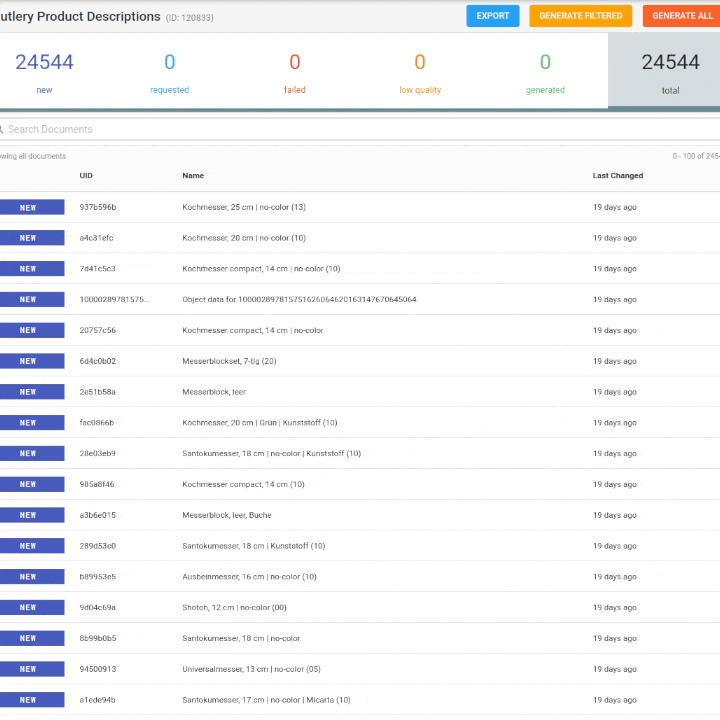Select UID 10000289781575...
Viewport: 720px width, 720px height.
[x=114, y=299]
